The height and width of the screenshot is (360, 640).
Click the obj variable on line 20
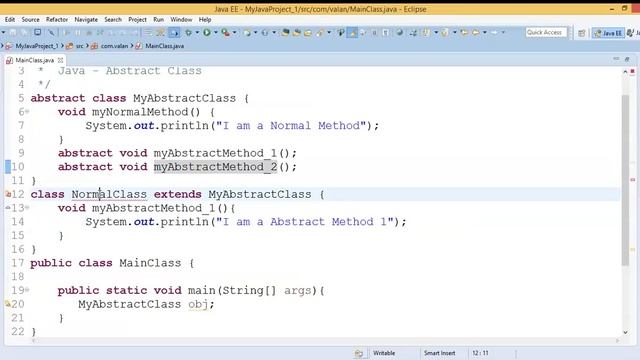click(198, 304)
